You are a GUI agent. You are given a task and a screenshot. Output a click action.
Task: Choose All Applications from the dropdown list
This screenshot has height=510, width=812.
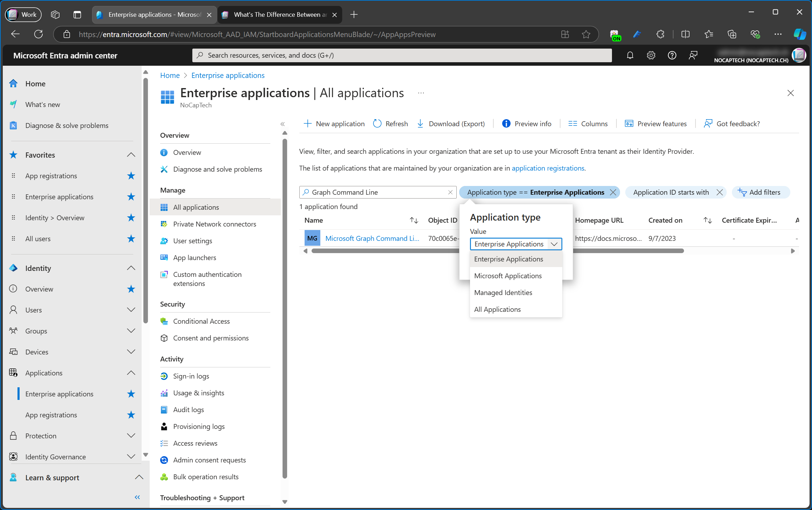(x=516, y=309)
